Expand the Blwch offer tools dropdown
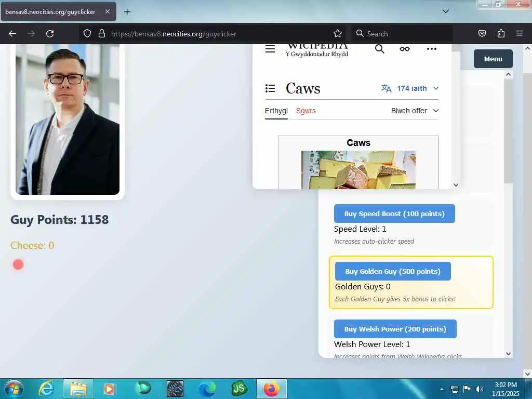532x399 pixels. pos(415,111)
